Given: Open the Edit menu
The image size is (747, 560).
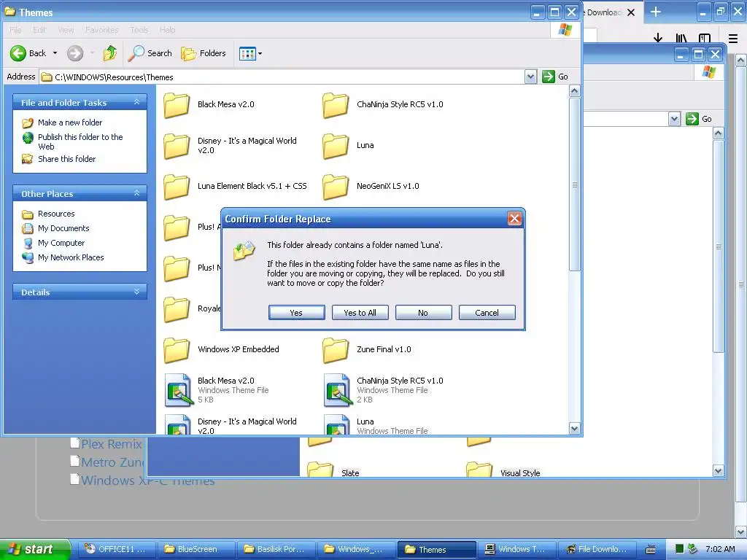Looking at the screenshot, I should click(x=39, y=29).
